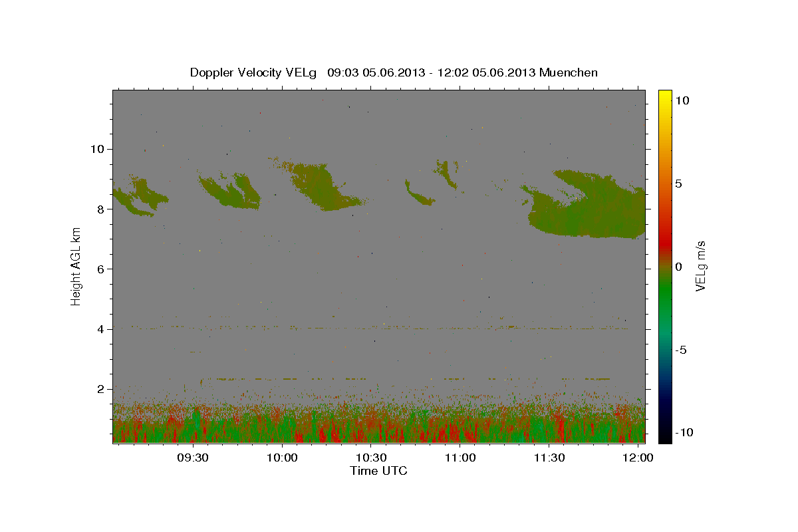Click the 10:00 time tick label
Screen dimensions: 798x532
pos(283,458)
